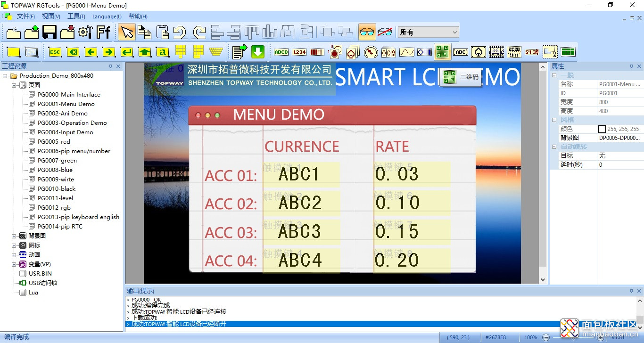Open the 工具 menu
Screen dimensions: 644x343
pos(76,16)
